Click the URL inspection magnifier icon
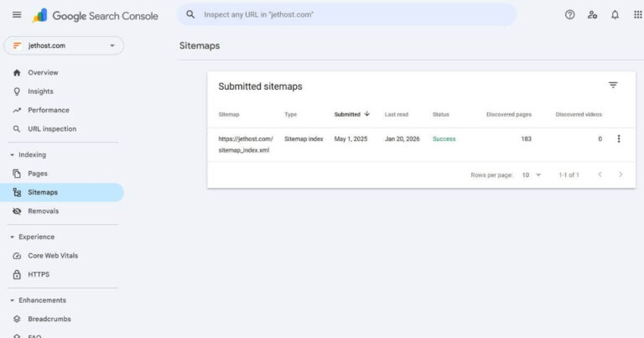This screenshot has height=338, width=644. (17, 129)
